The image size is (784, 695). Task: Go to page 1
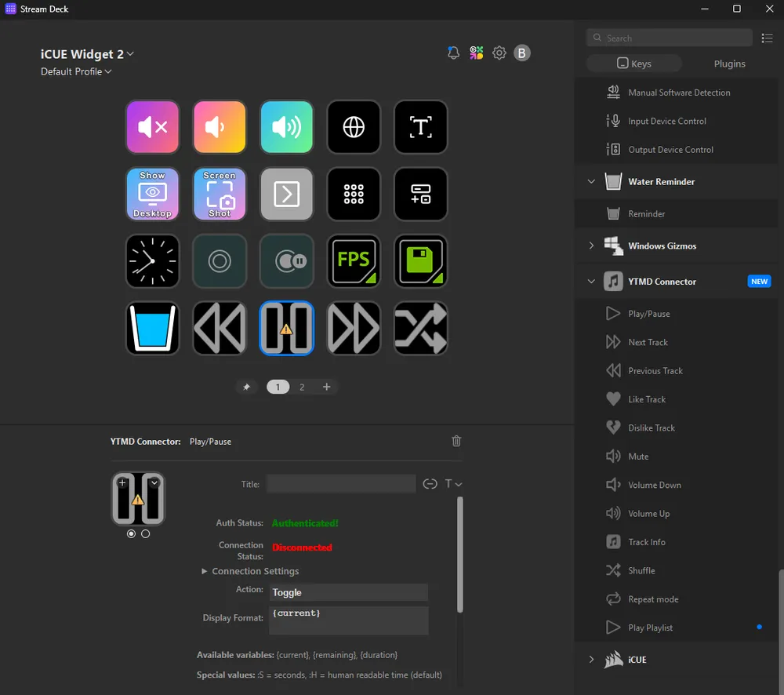pos(278,387)
